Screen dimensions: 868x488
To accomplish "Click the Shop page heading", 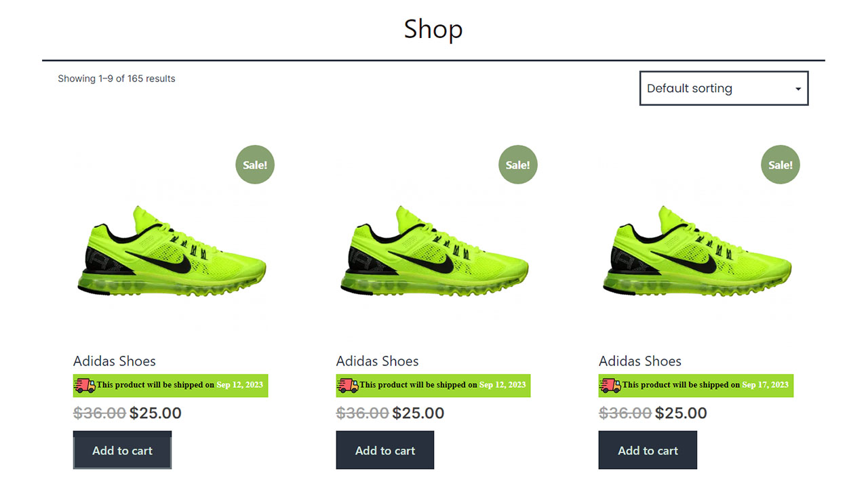I will (x=433, y=29).
